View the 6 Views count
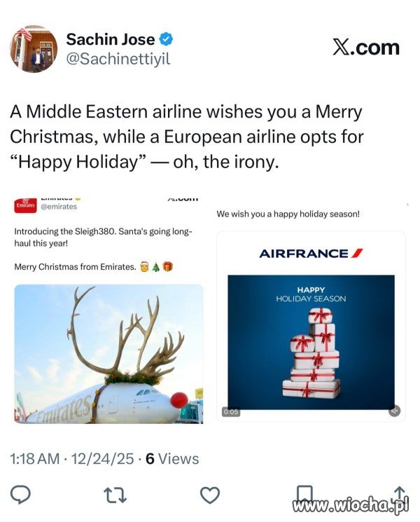This screenshot has height=522, width=420. coord(172,459)
